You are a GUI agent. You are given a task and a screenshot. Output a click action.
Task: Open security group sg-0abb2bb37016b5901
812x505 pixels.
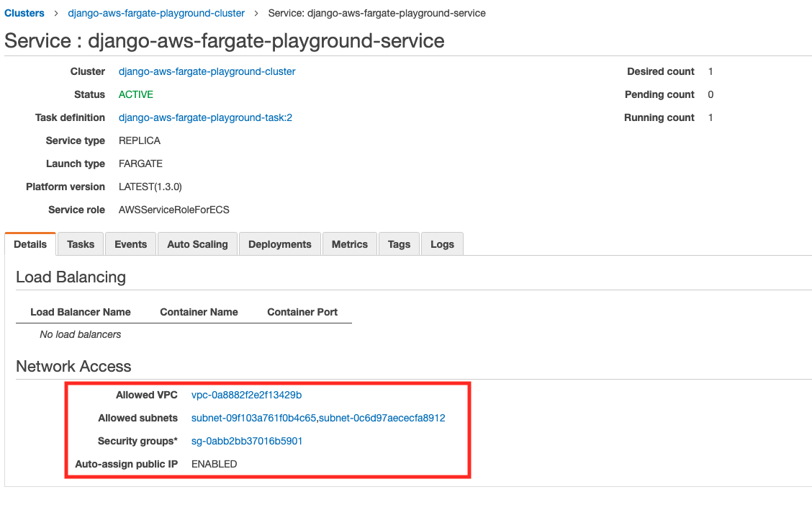coord(247,441)
